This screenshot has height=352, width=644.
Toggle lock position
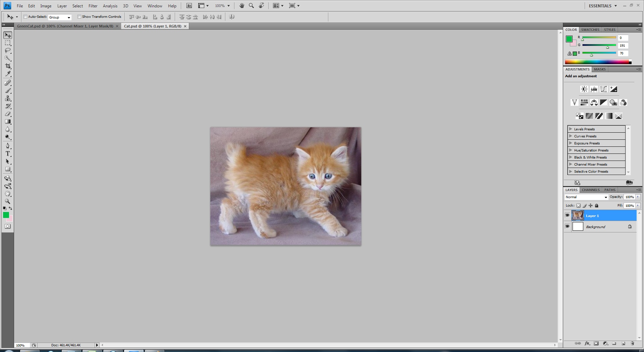tap(591, 206)
